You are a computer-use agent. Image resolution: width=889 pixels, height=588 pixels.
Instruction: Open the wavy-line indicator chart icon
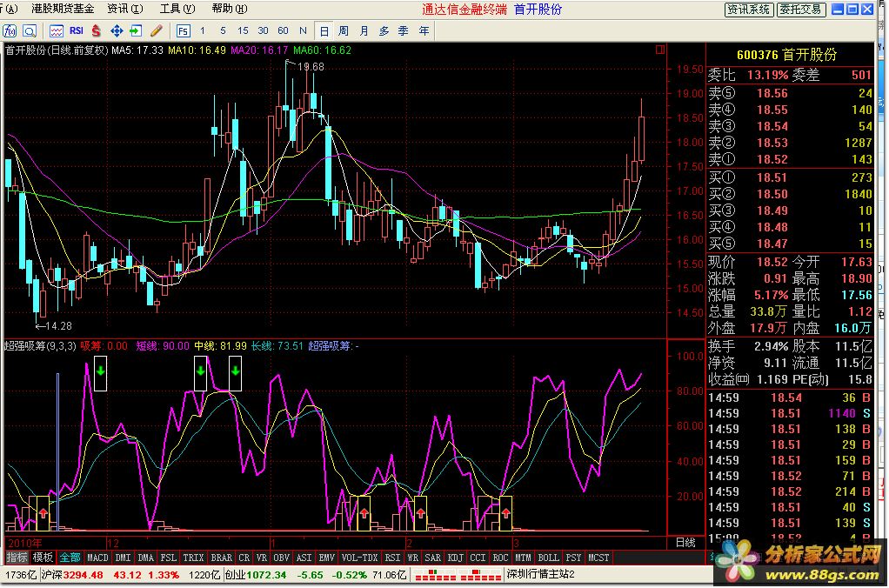click(57, 30)
